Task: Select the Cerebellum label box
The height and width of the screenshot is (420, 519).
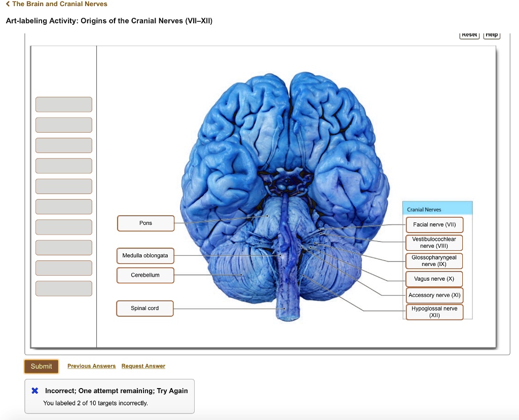Action: point(145,275)
